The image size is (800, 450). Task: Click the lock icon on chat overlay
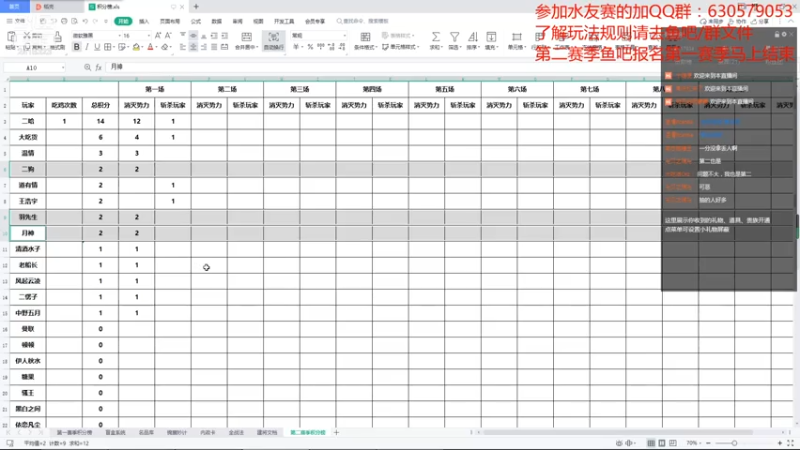coord(777,34)
